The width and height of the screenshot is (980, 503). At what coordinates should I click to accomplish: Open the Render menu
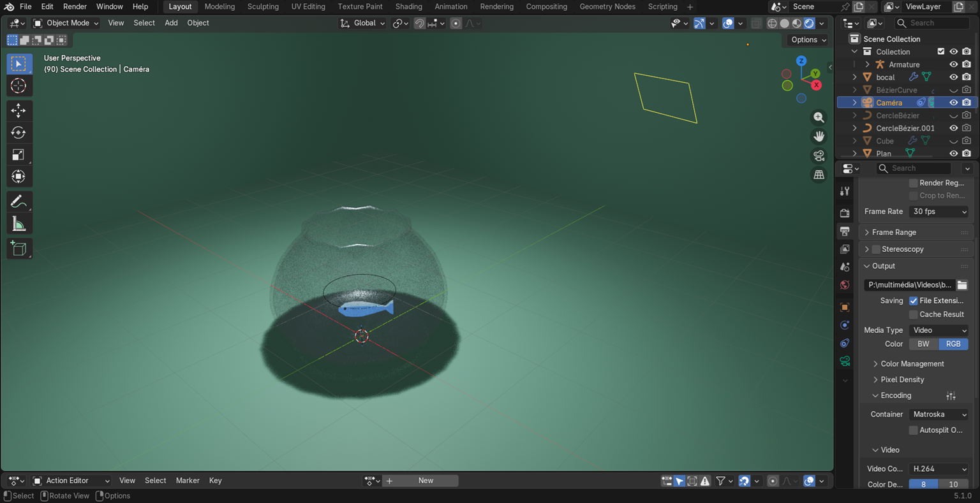pyautogui.click(x=75, y=6)
